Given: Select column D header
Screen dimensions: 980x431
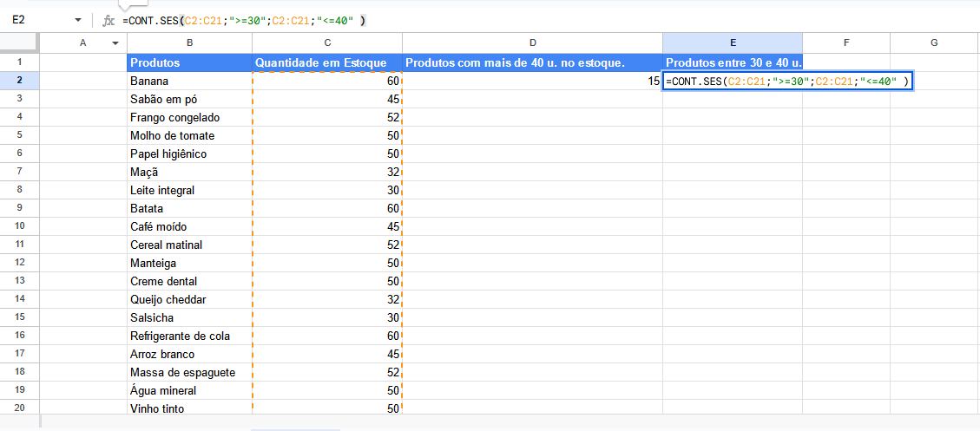Looking at the screenshot, I should pos(532,43).
